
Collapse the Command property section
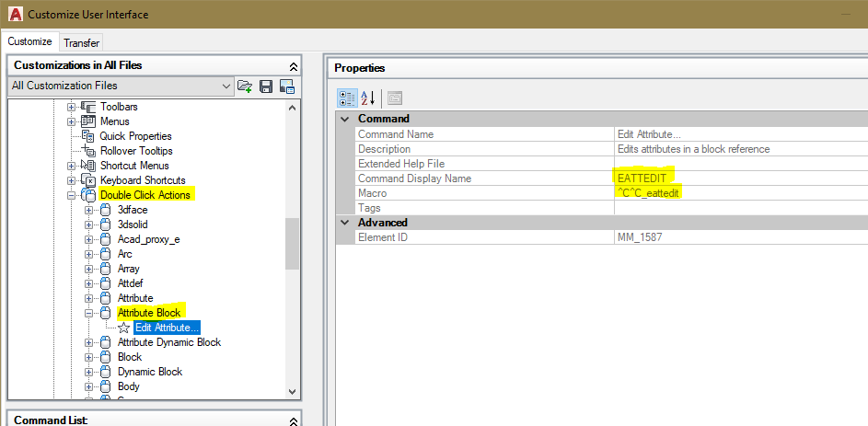(x=345, y=119)
